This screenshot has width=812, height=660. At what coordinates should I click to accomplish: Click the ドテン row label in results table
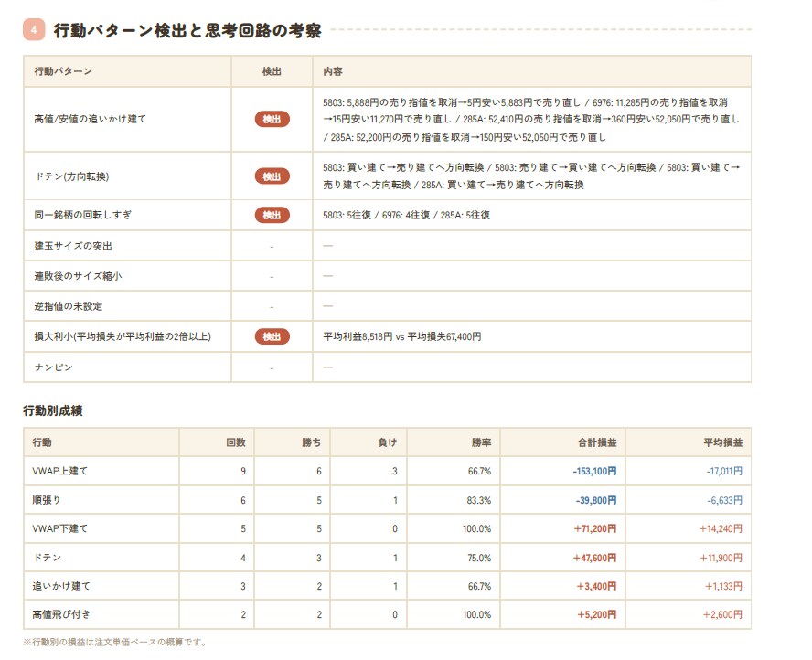coord(47,558)
